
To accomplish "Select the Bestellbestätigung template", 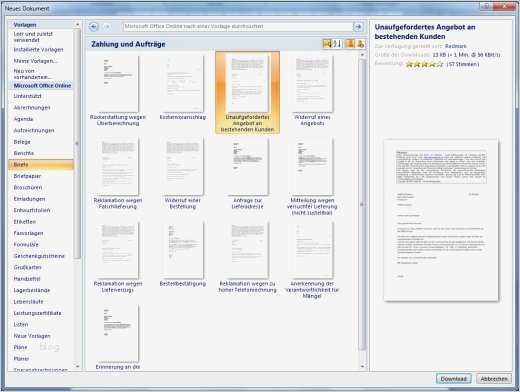I will click(183, 254).
